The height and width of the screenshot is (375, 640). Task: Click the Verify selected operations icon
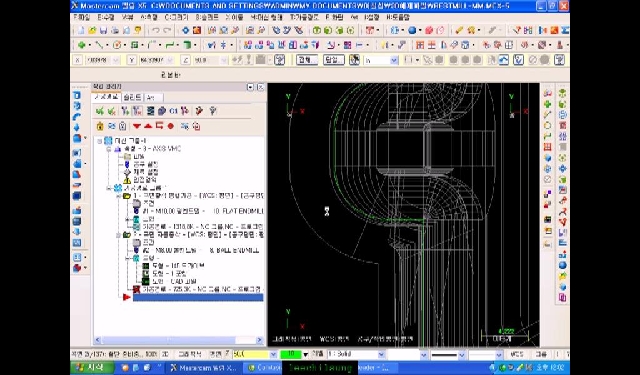[162, 111]
